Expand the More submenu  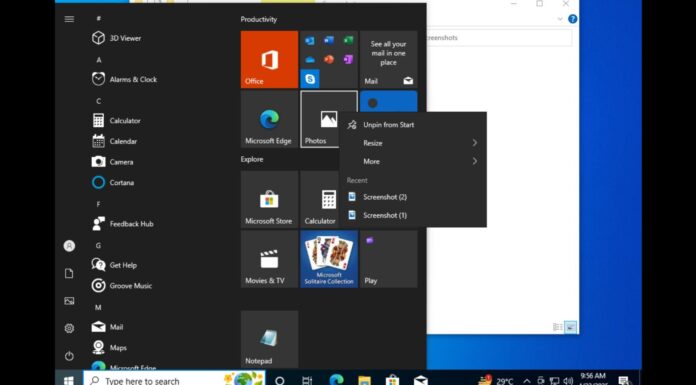(413, 161)
